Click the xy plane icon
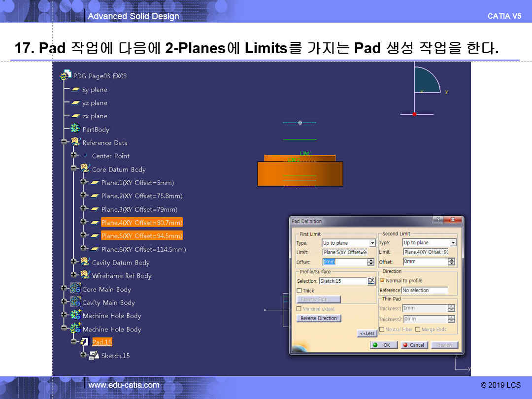This screenshot has width=532, height=399. (x=75, y=90)
